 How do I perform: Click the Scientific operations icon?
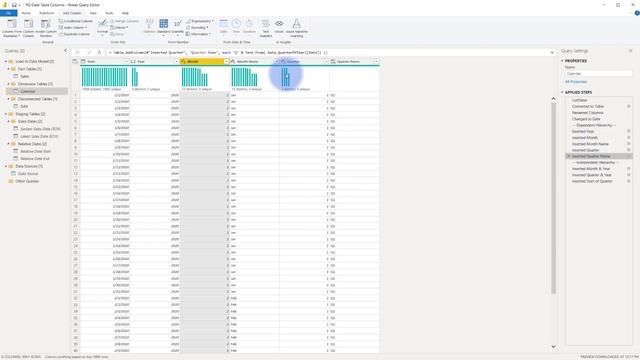(178, 23)
